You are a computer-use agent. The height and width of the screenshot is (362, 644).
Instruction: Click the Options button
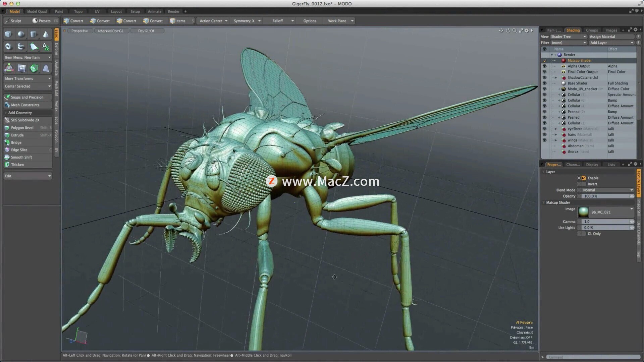coord(310,21)
